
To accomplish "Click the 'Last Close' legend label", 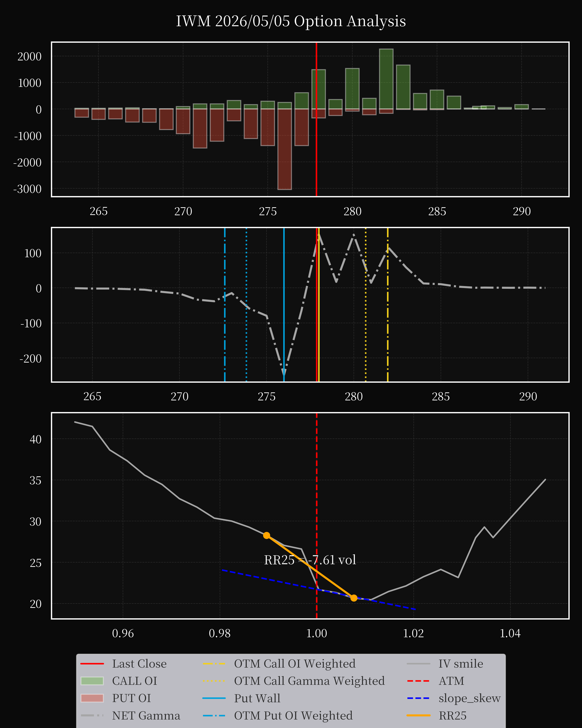I will pos(139,663).
